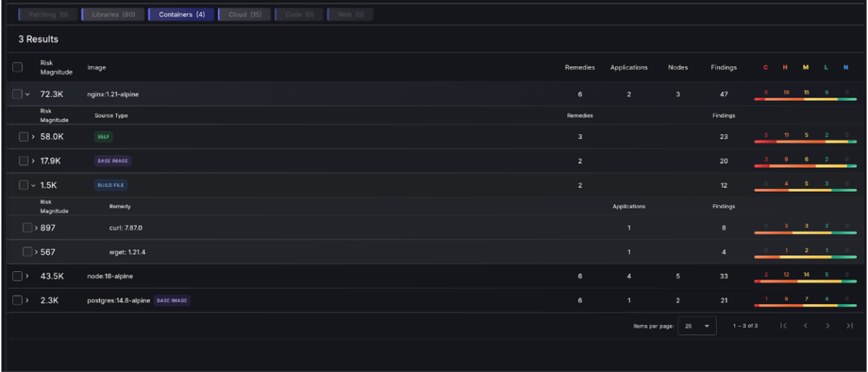868x372 pixels.
Task: Collapse the nginx:1.21-alpine row
Action: point(27,94)
